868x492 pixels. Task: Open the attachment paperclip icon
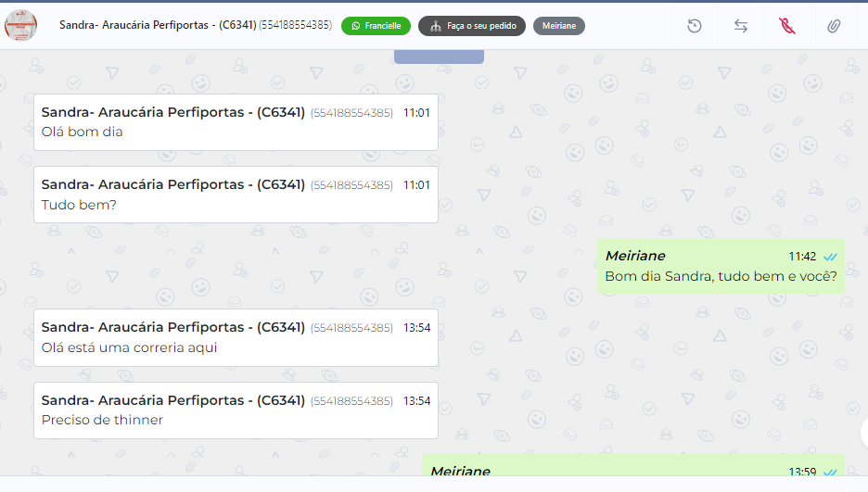coord(834,26)
